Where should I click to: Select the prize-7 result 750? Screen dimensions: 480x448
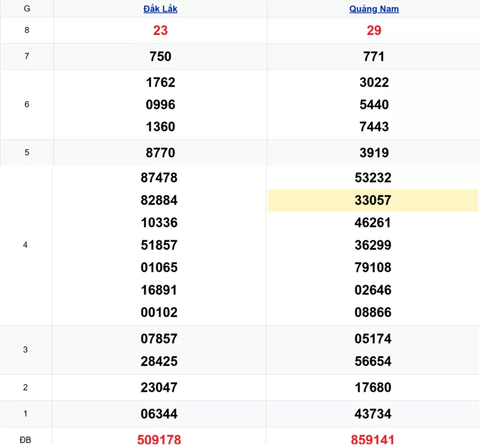pos(160,56)
